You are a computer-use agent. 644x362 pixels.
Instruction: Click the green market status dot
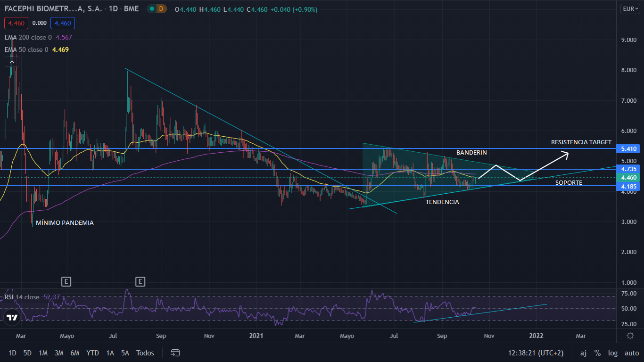pyautogui.click(x=152, y=9)
